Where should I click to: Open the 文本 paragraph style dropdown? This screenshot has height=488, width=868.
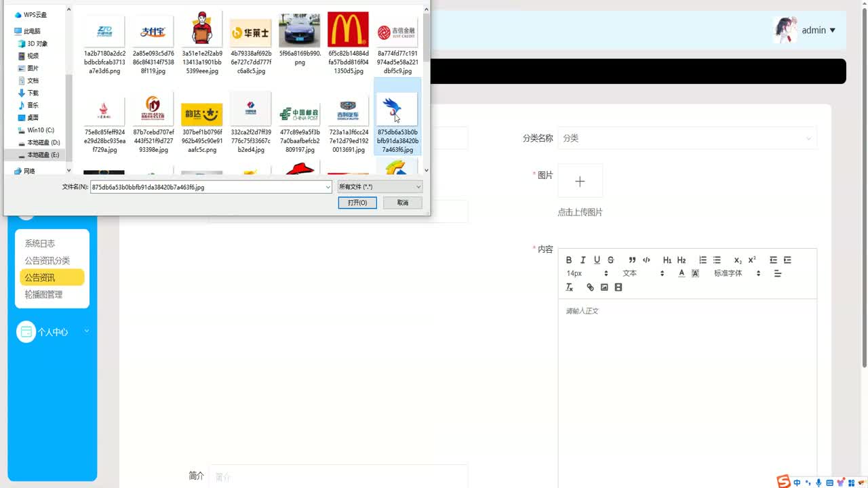tap(644, 273)
